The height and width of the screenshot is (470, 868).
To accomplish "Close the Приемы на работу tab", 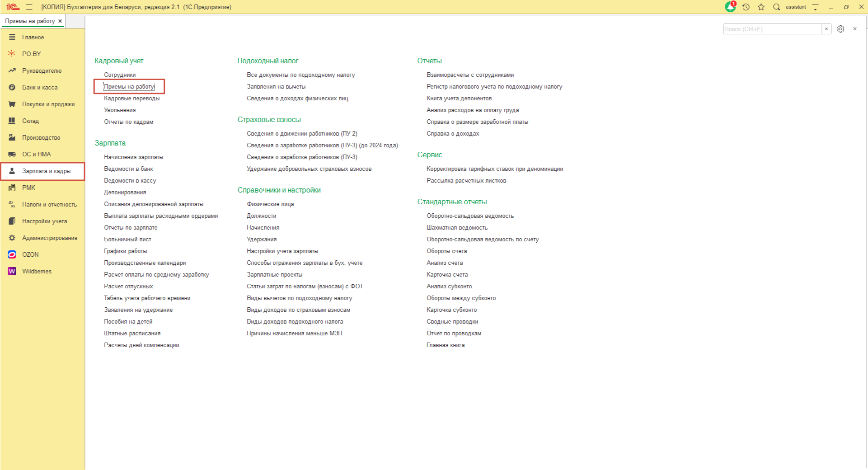I will click(60, 21).
